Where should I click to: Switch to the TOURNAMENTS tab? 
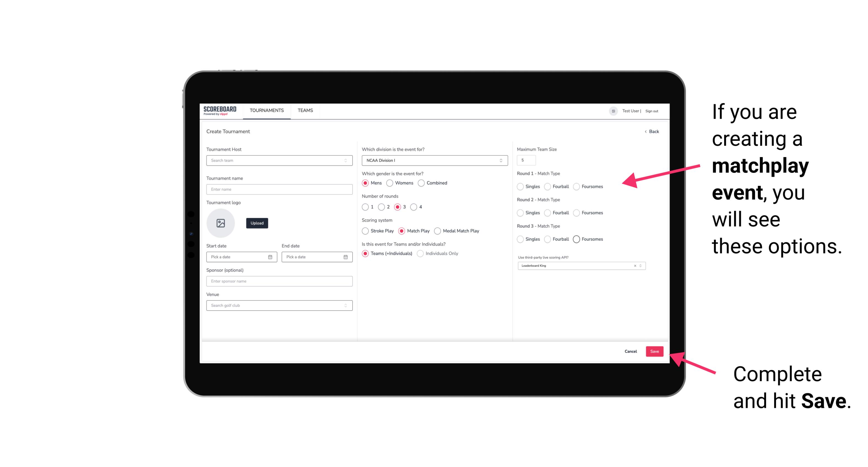pyautogui.click(x=266, y=110)
